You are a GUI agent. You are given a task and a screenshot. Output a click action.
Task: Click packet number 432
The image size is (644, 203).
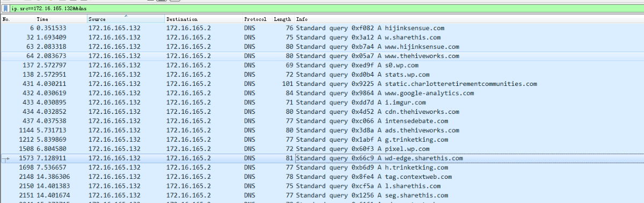click(28, 93)
